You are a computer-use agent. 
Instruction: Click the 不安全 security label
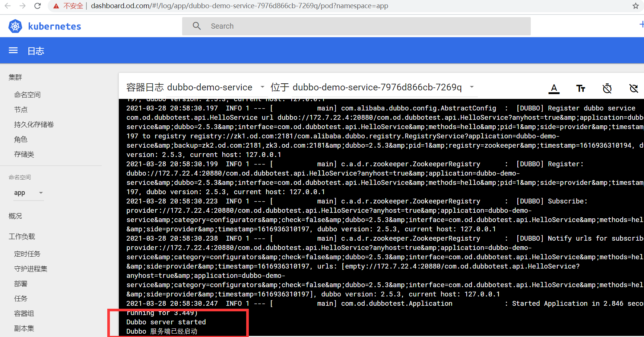coord(73,6)
